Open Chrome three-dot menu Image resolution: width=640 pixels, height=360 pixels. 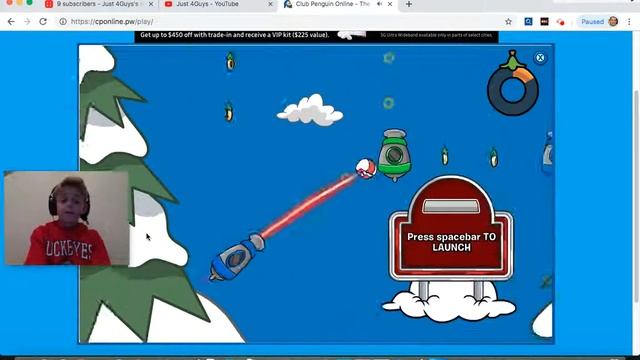[x=629, y=22]
